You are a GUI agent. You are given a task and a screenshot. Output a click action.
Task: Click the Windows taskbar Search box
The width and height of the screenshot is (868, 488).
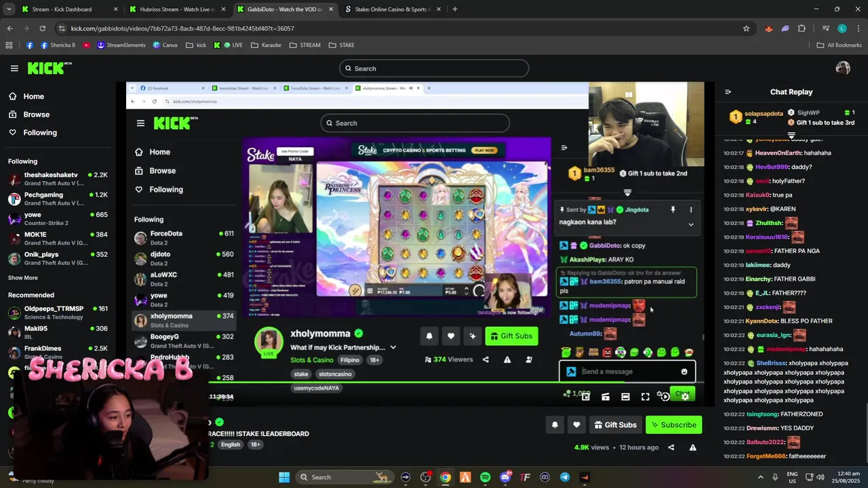(345, 477)
